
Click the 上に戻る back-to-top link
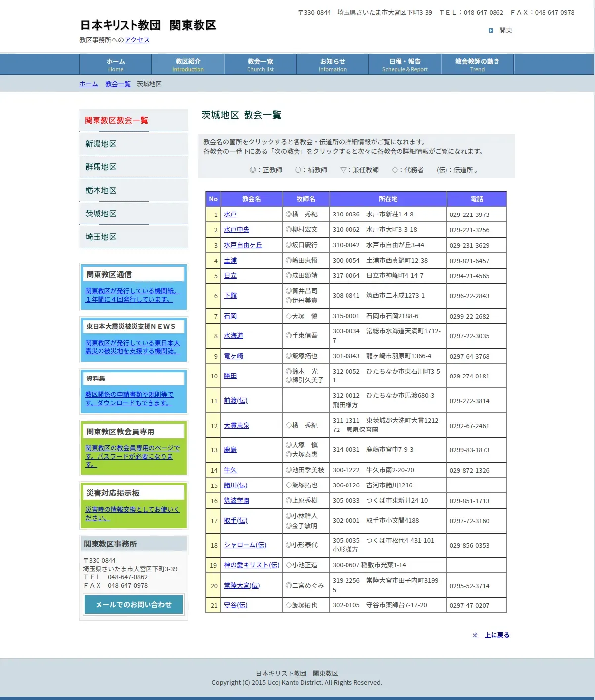[x=491, y=635]
